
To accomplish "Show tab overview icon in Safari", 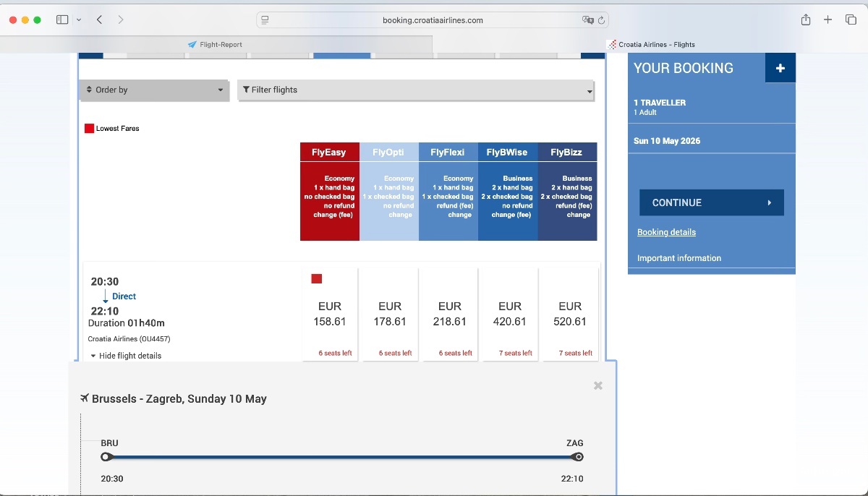I will click(851, 20).
